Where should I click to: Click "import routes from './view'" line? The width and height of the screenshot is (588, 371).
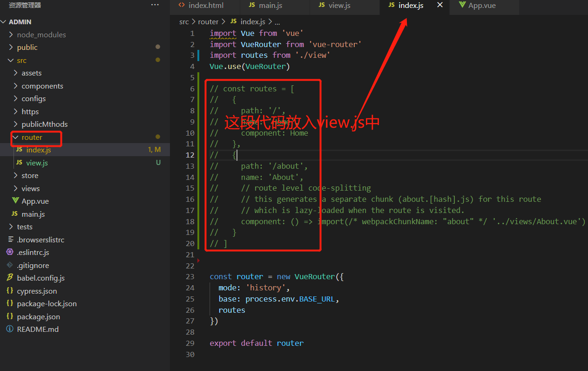pyautogui.click(x=270, y=55)
